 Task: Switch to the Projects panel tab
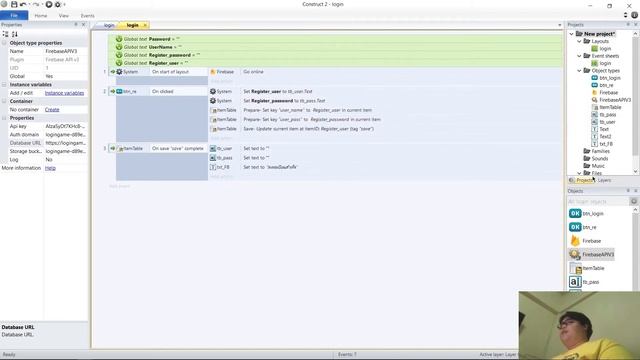point(581,180)
